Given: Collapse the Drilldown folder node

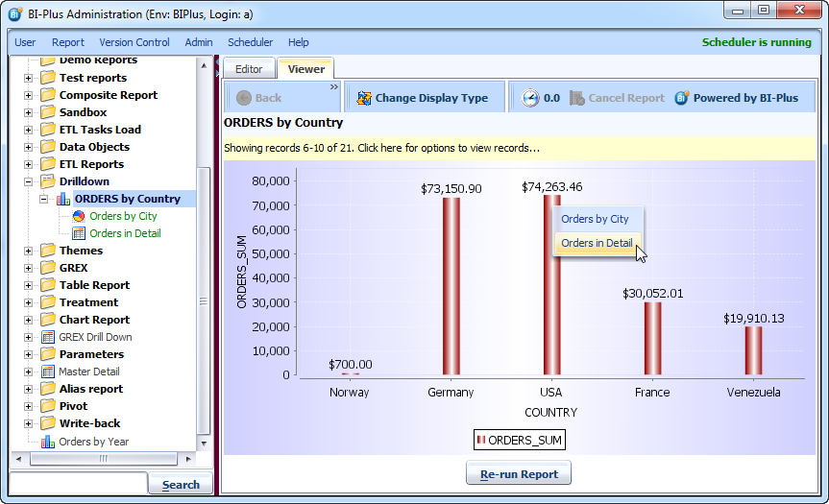Looking at the screenshot, I should tap(28, 181).
